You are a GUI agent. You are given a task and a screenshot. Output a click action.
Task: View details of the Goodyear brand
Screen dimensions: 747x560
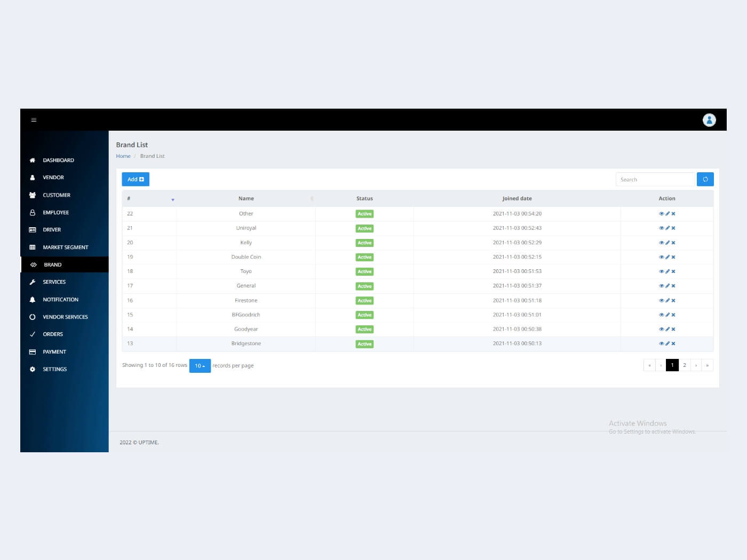click(x=661, y=329)
